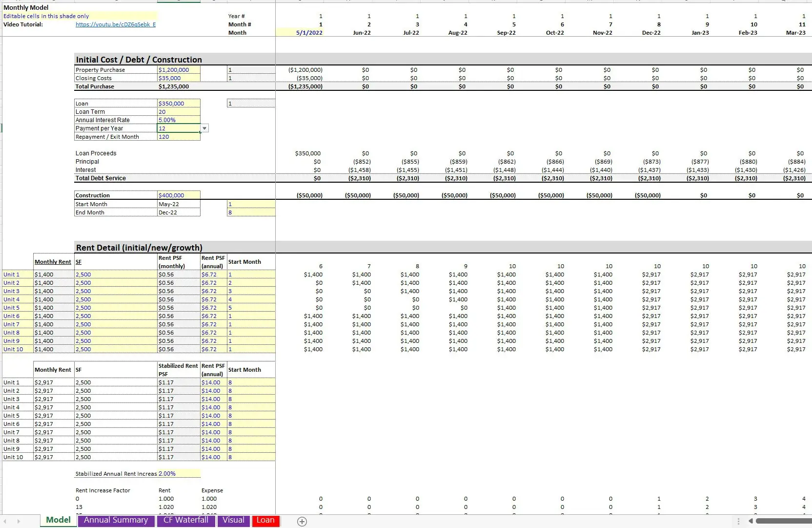Image resolution: width=812 pixels, height=528 pixels.
Task: Click the Loan Term cell showing 20
Action: point(178,111)
